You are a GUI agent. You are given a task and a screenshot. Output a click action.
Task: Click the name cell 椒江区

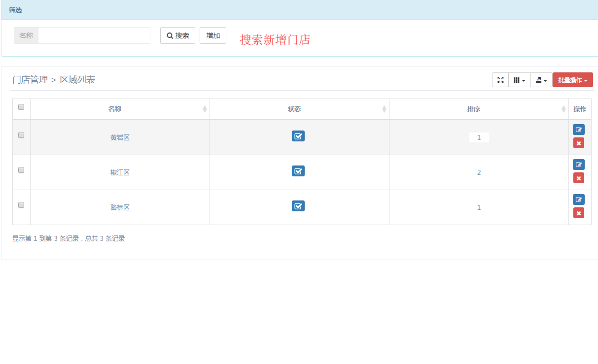pyautogui.click(x=120, y=172)
